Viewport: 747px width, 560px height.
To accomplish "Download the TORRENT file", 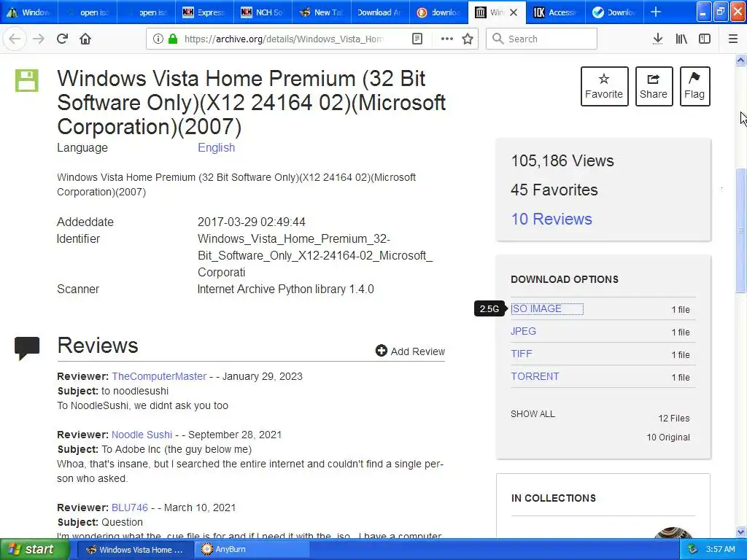I will click(535, 376).
